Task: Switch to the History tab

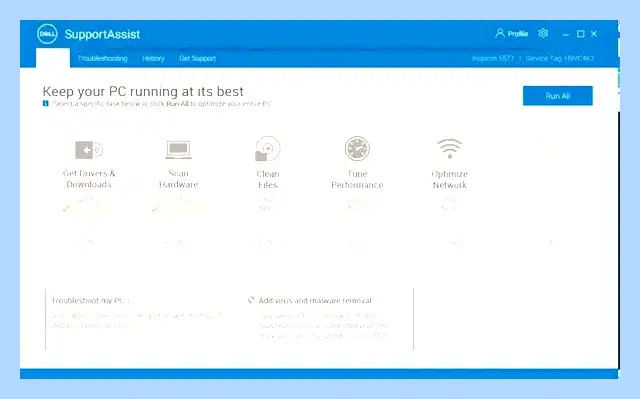Action: pos(153,58)
